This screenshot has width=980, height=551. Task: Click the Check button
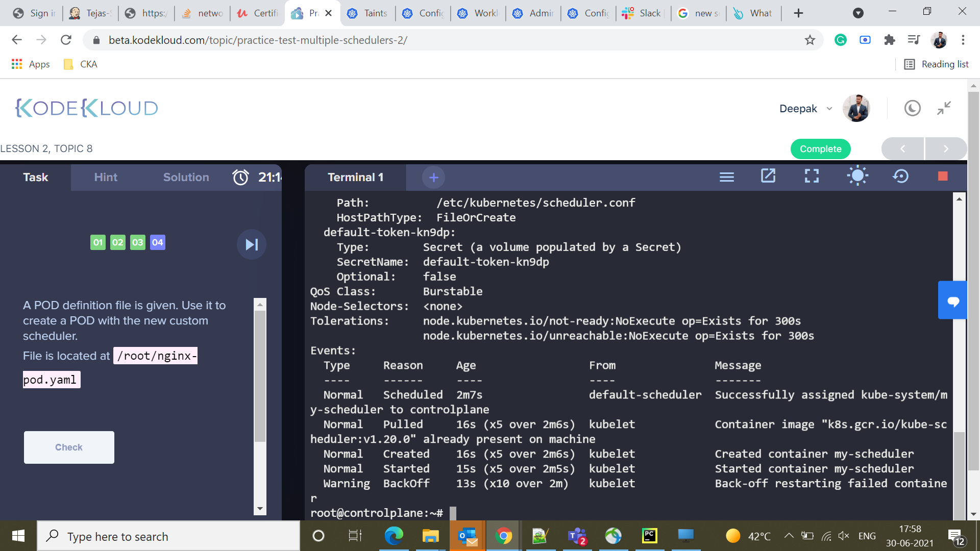pos(69,447)
